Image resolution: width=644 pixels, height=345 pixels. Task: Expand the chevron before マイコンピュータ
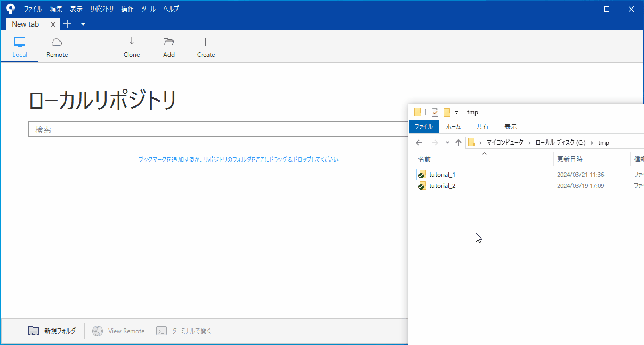480,143
